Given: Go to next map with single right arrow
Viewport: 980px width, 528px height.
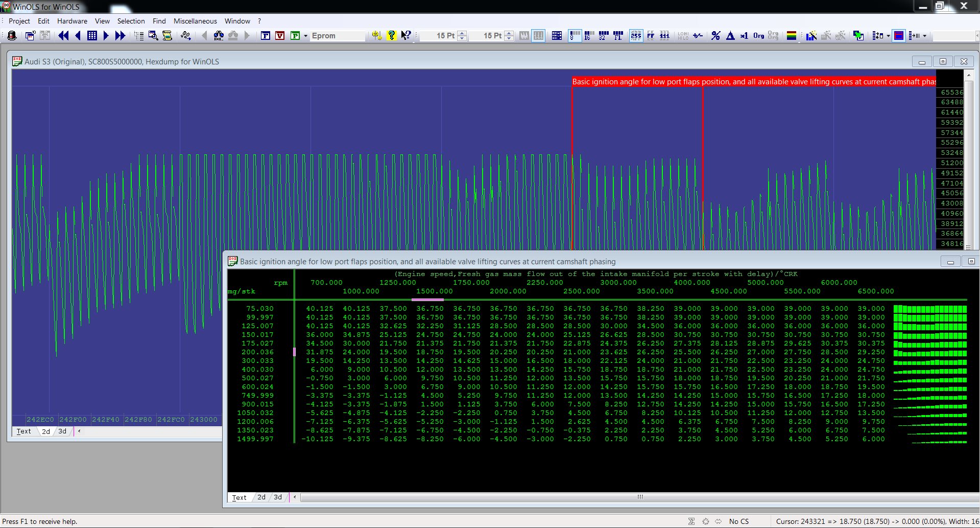Looking at the screenshot, I should 106,35.
